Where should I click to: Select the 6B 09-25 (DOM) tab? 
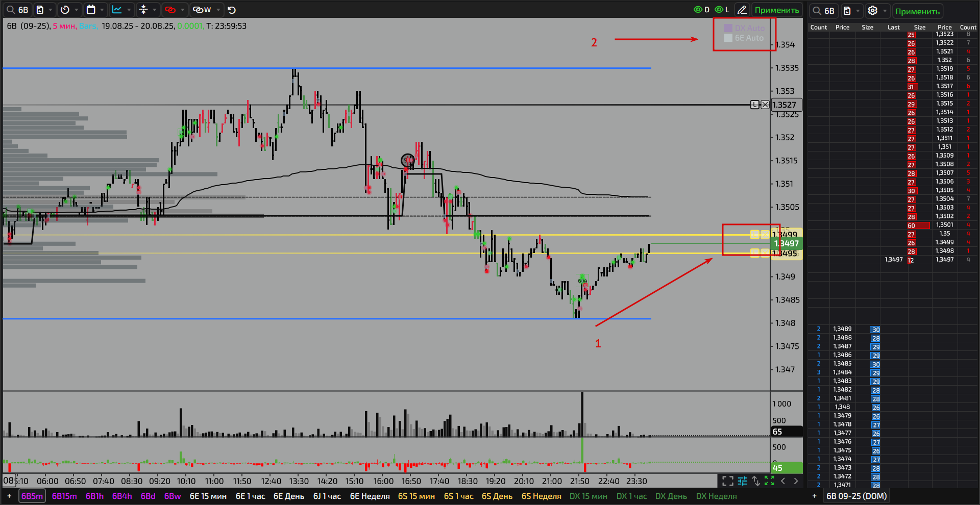click(856, 496)
